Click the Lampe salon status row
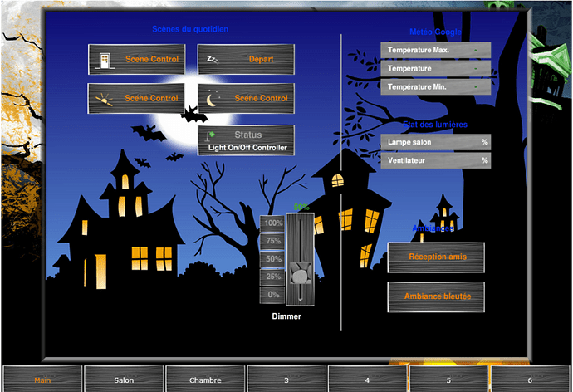The image size is (573, 392). tap(435, 142)
